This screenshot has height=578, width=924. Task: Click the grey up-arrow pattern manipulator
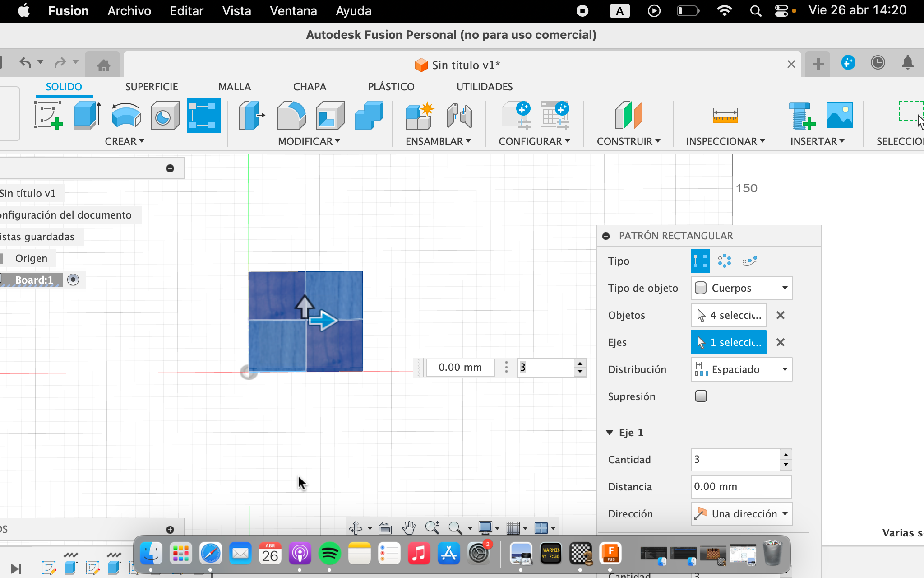coord(305,307)
